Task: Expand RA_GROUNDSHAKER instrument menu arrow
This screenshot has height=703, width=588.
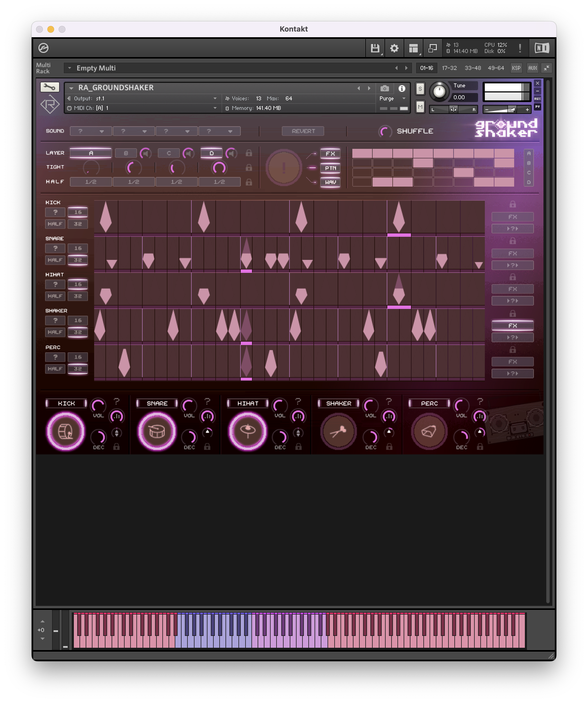Action: point(71,88)
